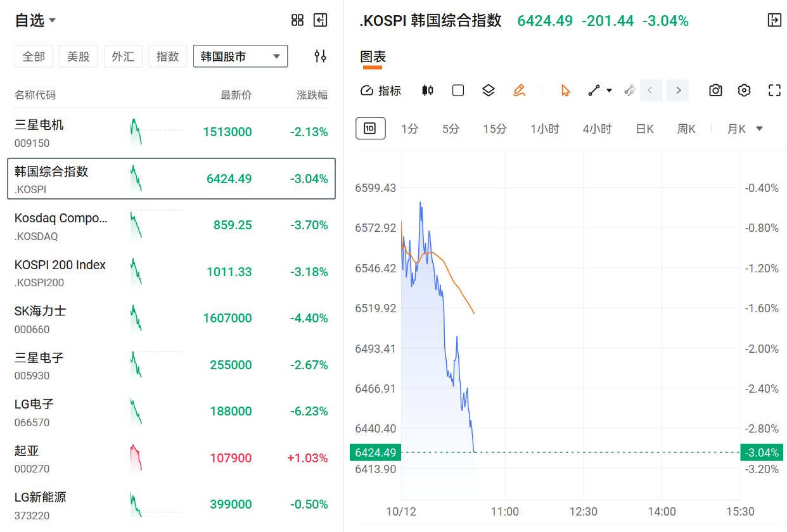787x532 pixels.
Task: Click the link drawings icon
Action: [629, 91]
